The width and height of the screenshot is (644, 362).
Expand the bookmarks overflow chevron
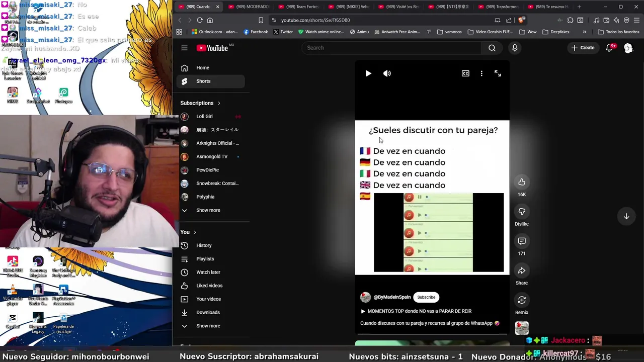(584, 32)
